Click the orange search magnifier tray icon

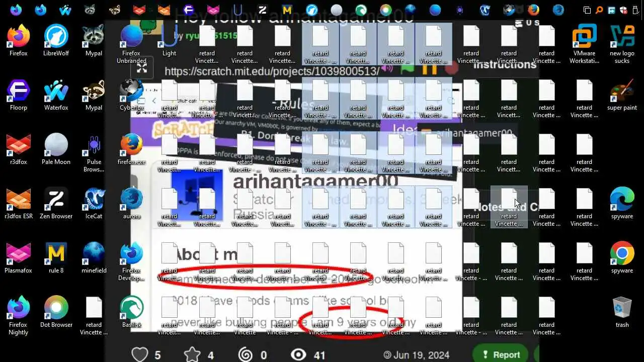599,10
